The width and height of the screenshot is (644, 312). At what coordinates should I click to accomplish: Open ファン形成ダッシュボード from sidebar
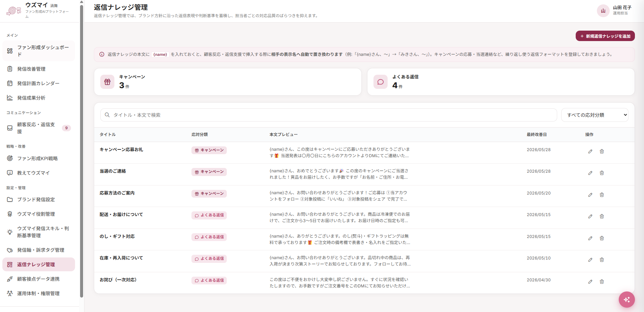pos(39,51)
